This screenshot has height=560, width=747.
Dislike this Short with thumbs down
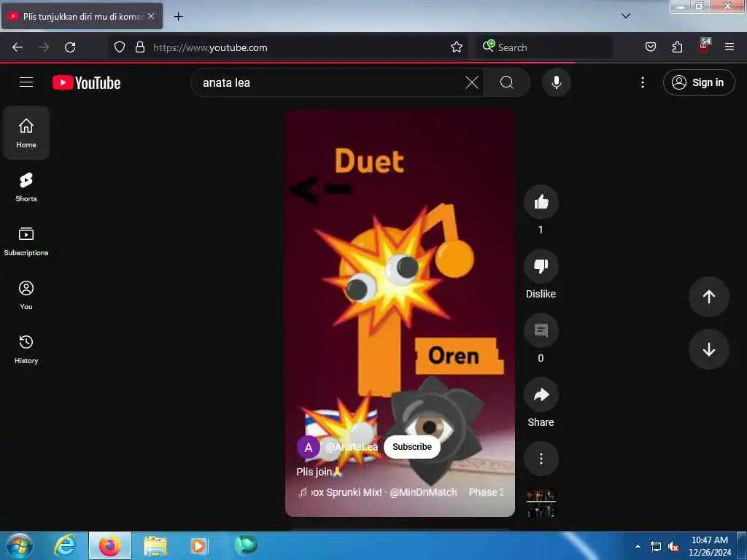click(x=541, y=266)
